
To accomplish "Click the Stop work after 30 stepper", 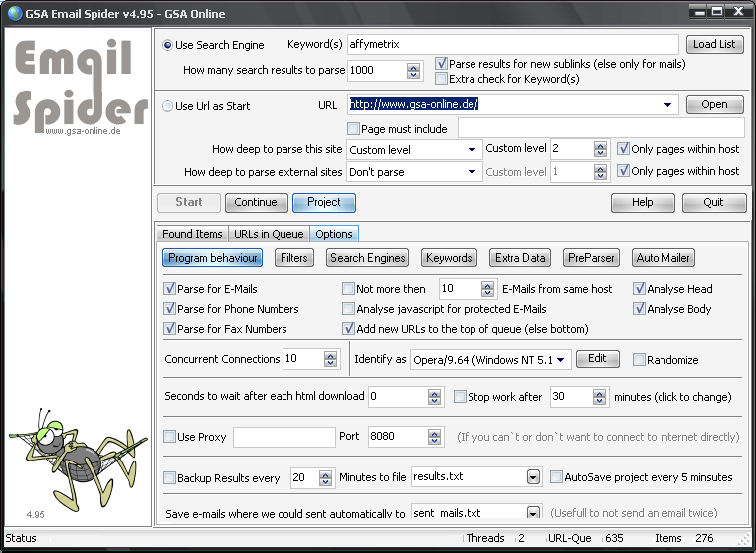I will coord(599,397).
